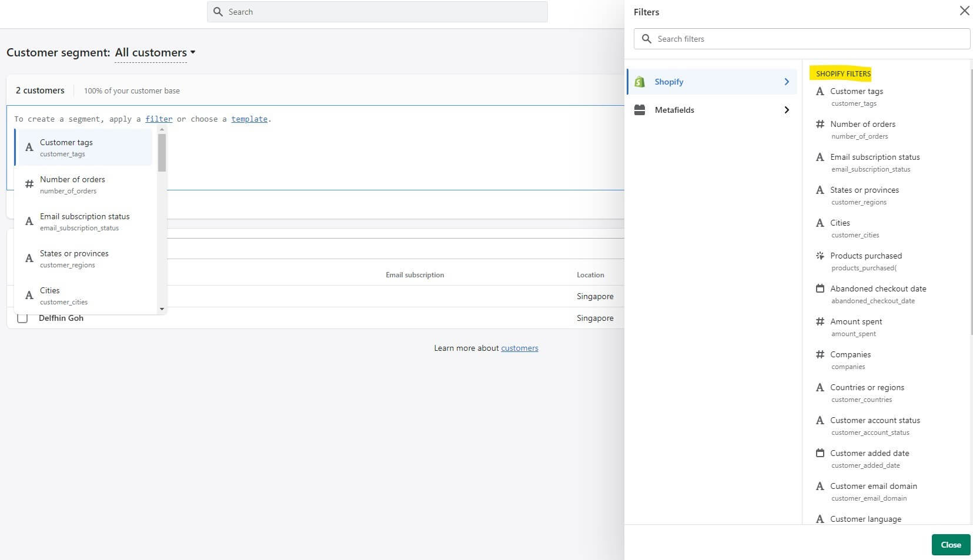
Task: Click the Shopify bag logo icon
Action: tap(640, 82)
